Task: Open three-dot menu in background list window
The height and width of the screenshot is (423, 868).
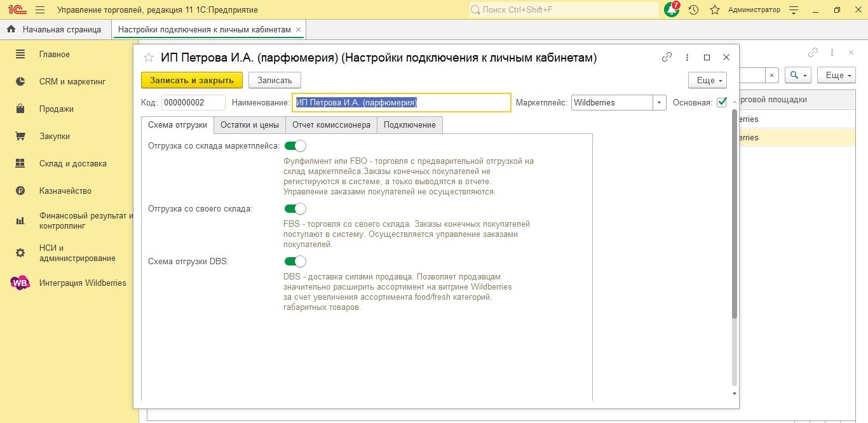Action: tap(832, 53)
